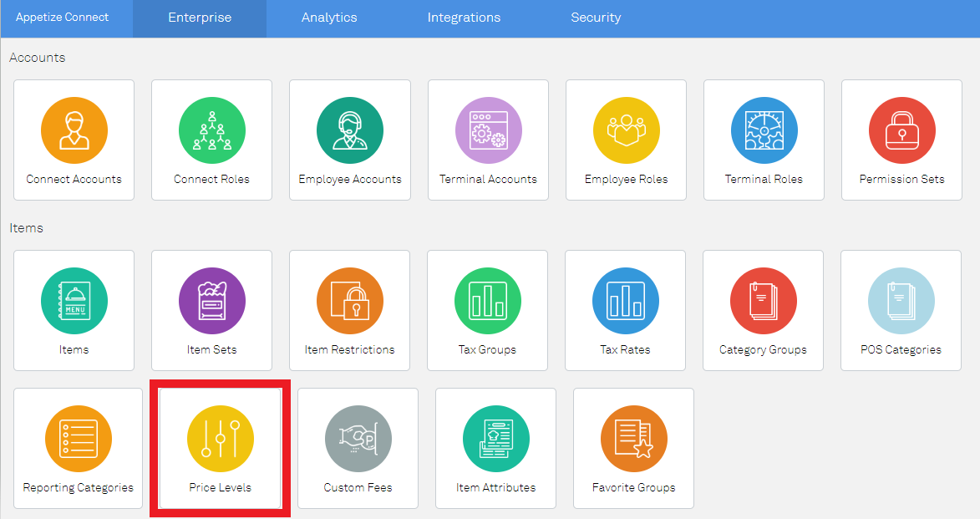
Task: Select the Terminal Accounts icon
Action: [x=488, y=130]
